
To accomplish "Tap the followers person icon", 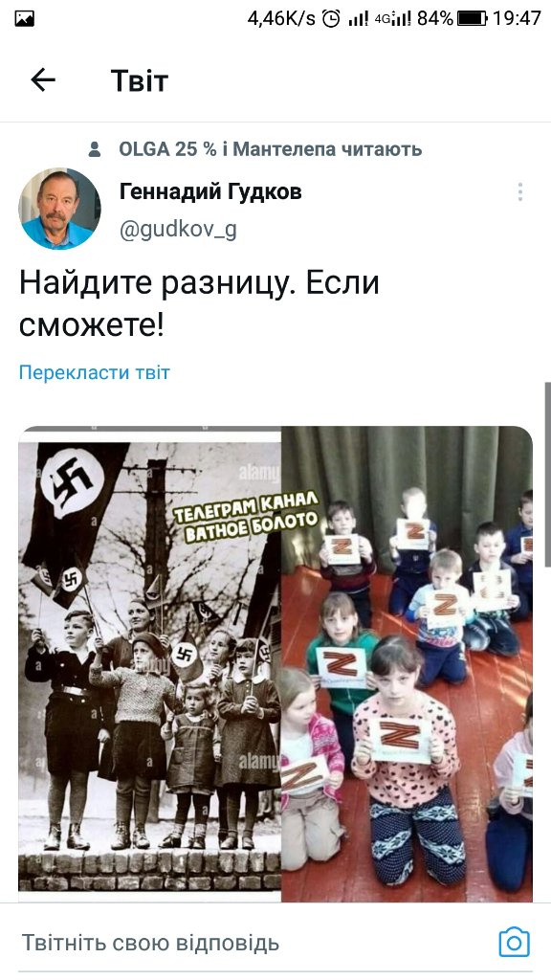I will [95, 149].
